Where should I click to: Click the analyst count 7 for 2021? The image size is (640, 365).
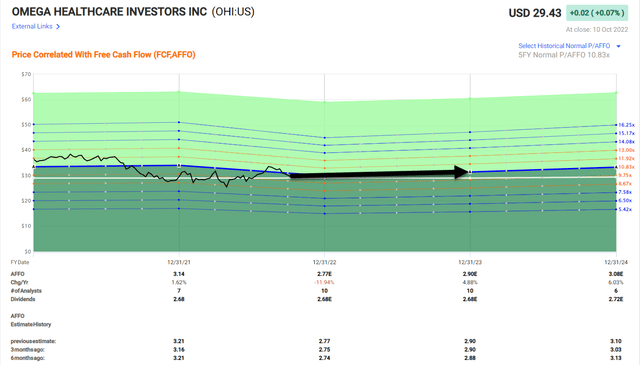tap(179, 291)
